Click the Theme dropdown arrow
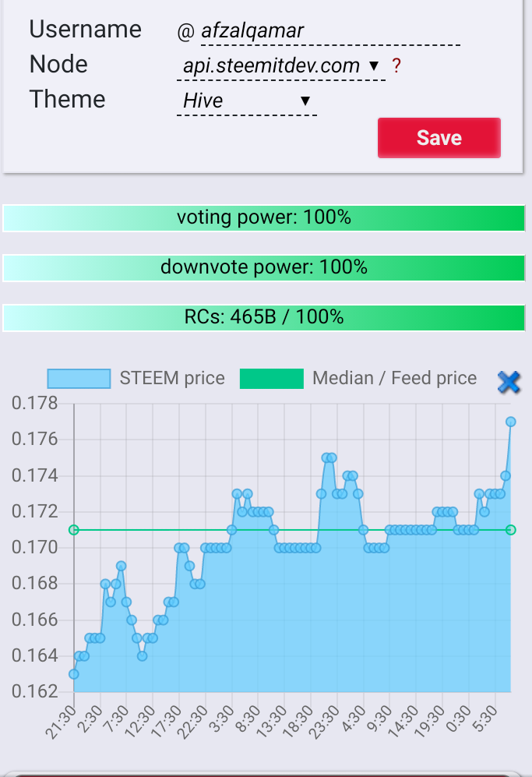 coord(305,101)
